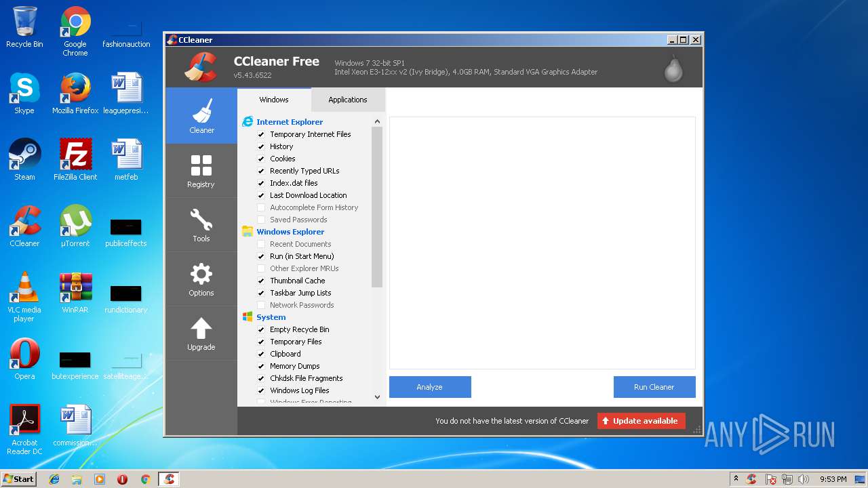Uncheck Recently Typed URLs
This screenshot has width=868, height=488.
[261, 171]
